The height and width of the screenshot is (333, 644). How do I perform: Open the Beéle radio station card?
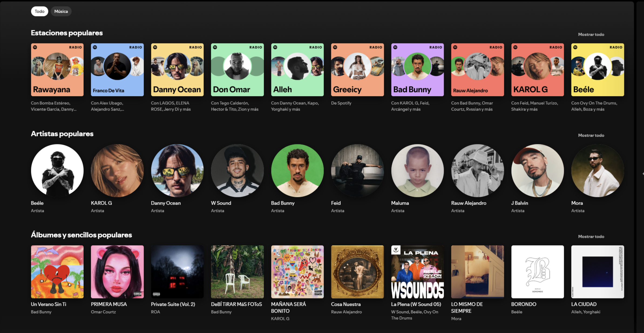pyautogui.click(x=598, y=70)
